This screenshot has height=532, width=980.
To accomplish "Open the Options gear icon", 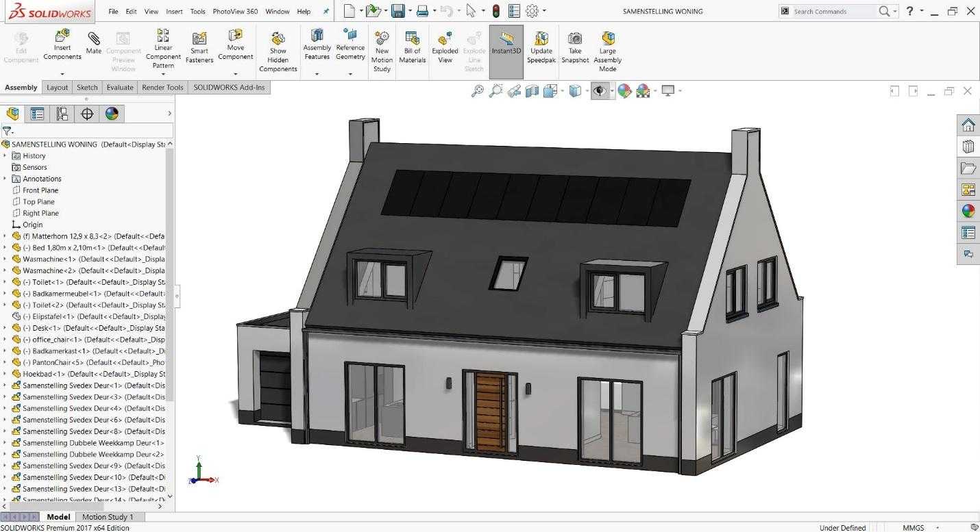I will tap(532, 11).
